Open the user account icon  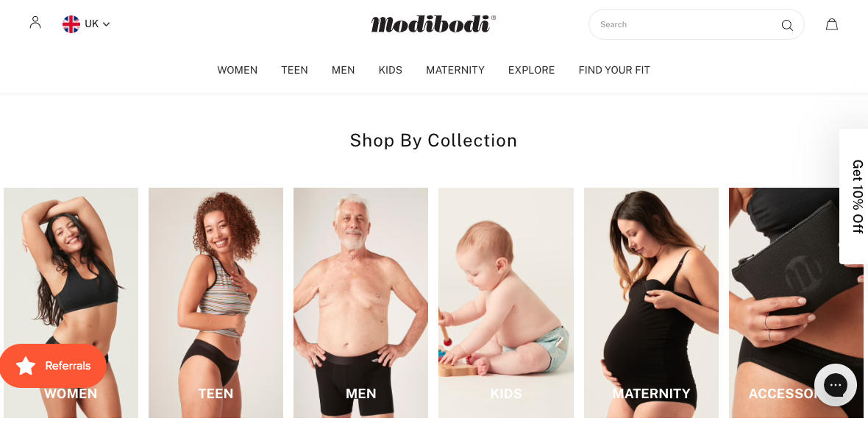[x=35, y=23]
